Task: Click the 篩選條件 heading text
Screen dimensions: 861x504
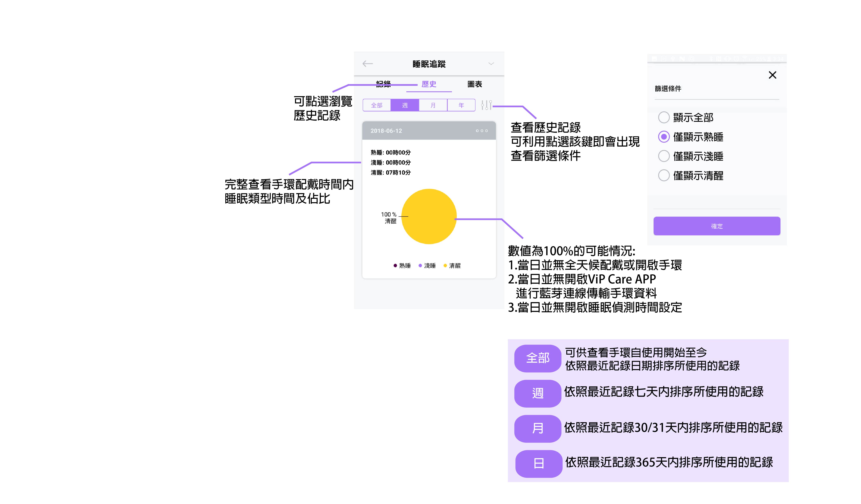Action: click(668, 89)
